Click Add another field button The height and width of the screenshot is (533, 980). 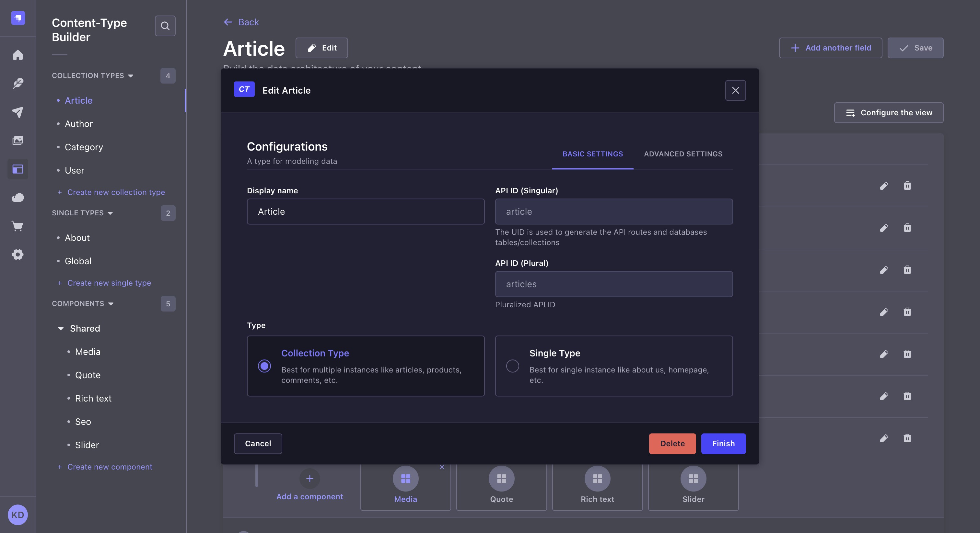click(x=831, y=48)
